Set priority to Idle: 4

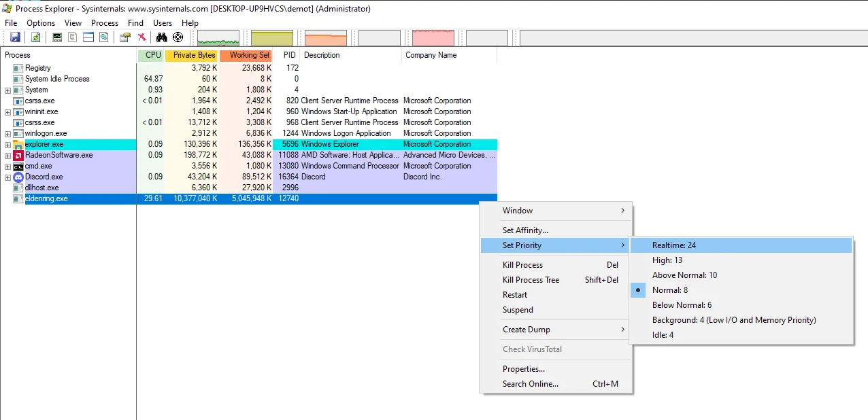[741, 335]
